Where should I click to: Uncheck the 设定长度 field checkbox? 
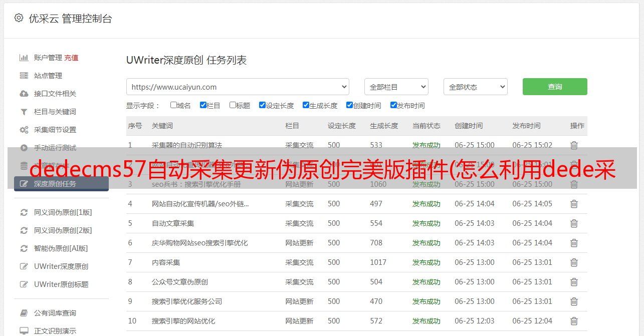pos(262,105)
